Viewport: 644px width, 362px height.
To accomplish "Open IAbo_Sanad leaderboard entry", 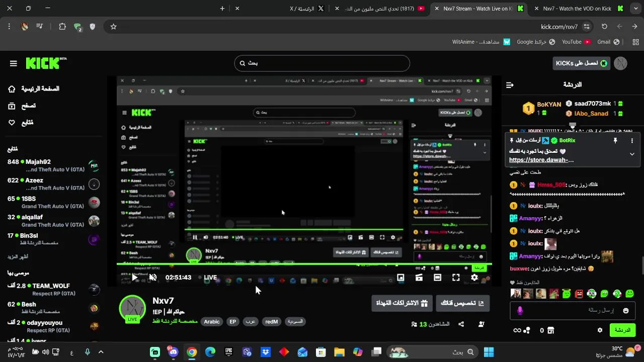I will click(594, 114).
